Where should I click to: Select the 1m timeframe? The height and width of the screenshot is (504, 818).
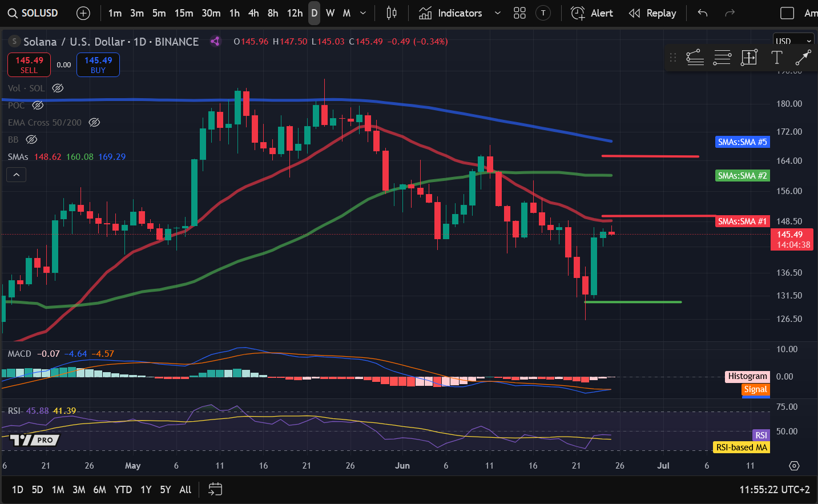coord(115,13)
